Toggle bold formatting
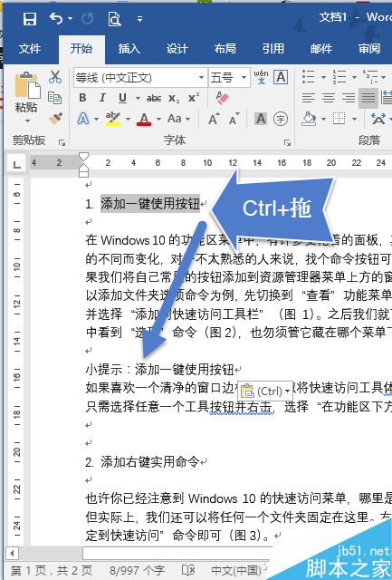The height and width of the screenshot is (580, 392). pos(82,98)
